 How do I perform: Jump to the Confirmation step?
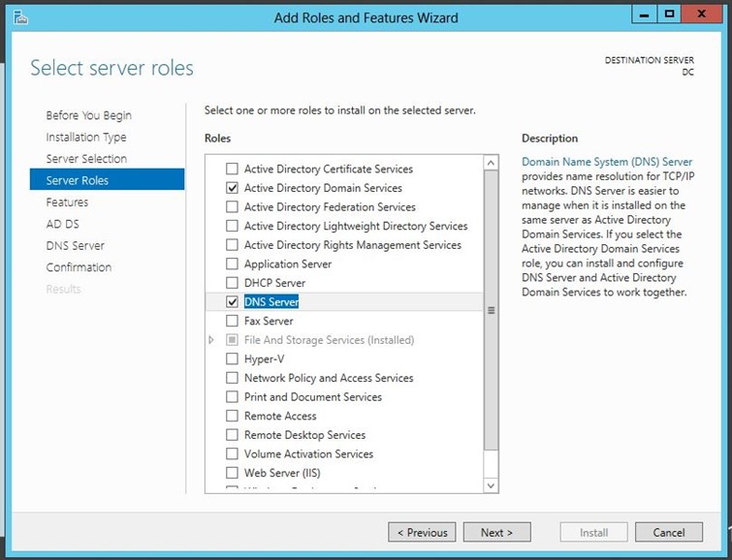coord(79,267)
